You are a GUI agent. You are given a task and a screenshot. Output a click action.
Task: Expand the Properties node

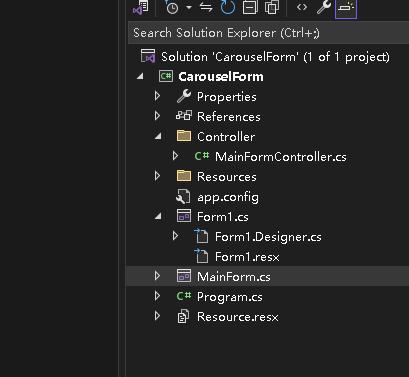[x=157, y=96]
